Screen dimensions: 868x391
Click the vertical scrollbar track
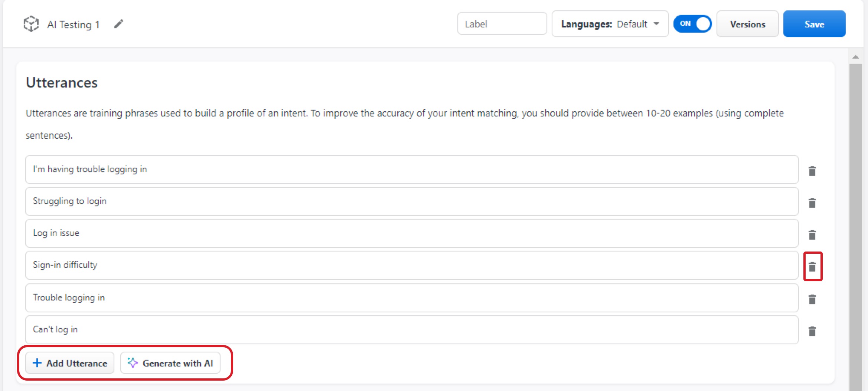coord(855,223)
